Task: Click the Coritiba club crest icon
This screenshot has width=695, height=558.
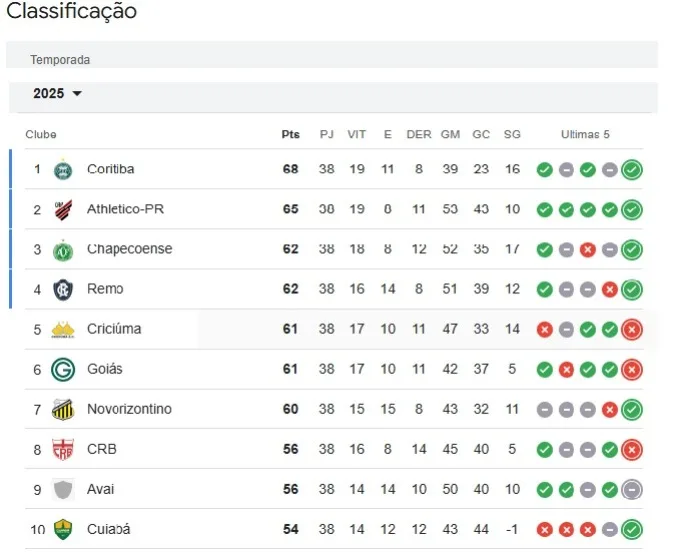Action: (63, 169)
